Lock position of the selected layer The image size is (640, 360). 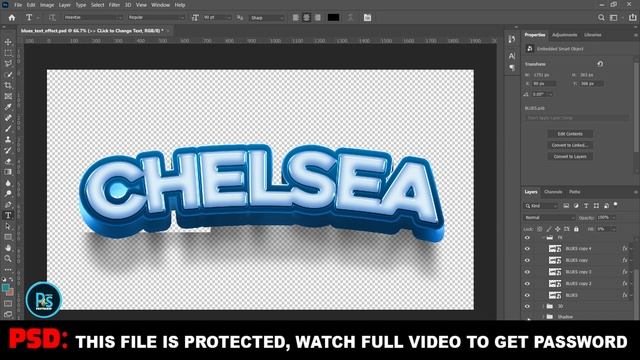pos(558,229)
